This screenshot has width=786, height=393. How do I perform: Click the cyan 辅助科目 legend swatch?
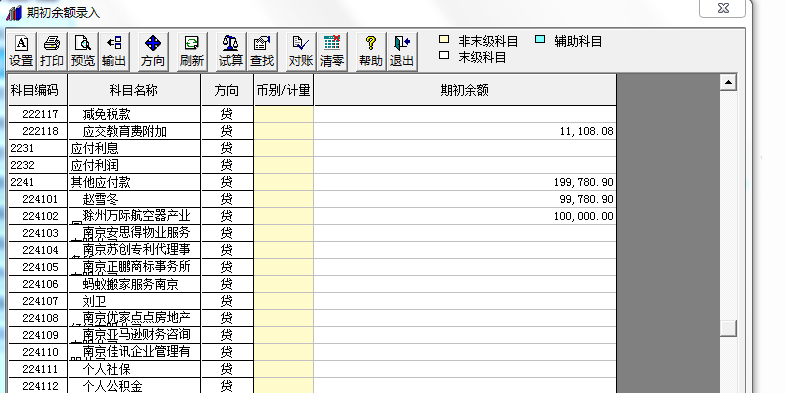pos(540,40)
